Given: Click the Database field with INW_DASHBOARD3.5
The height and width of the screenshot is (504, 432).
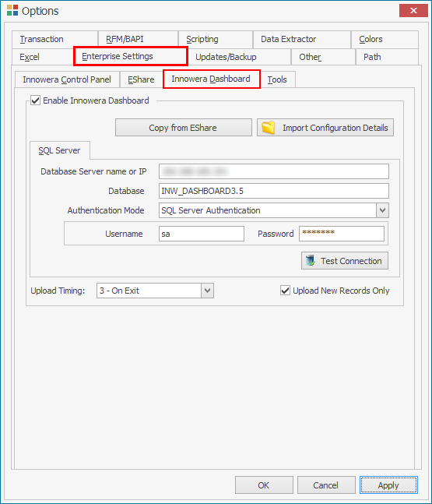Looking at the screenshot, I should coord(274,191).
